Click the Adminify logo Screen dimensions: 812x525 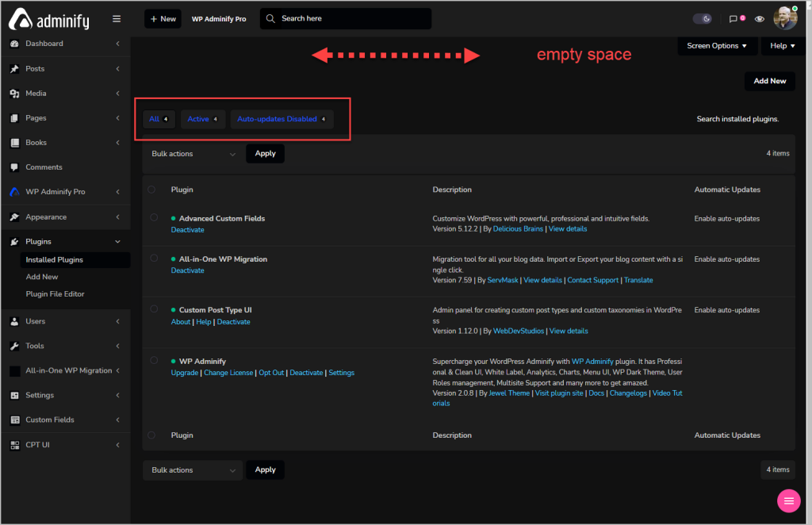coord(48,20)
